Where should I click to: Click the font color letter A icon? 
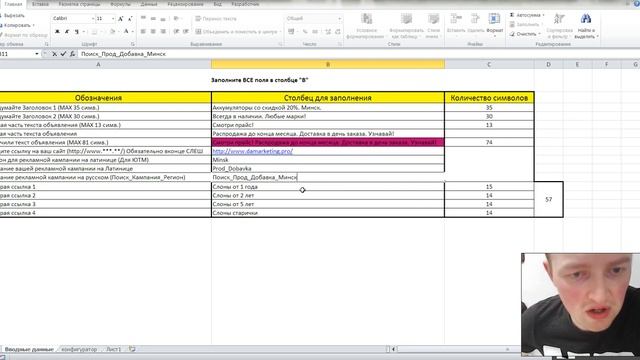pos(126,31)
